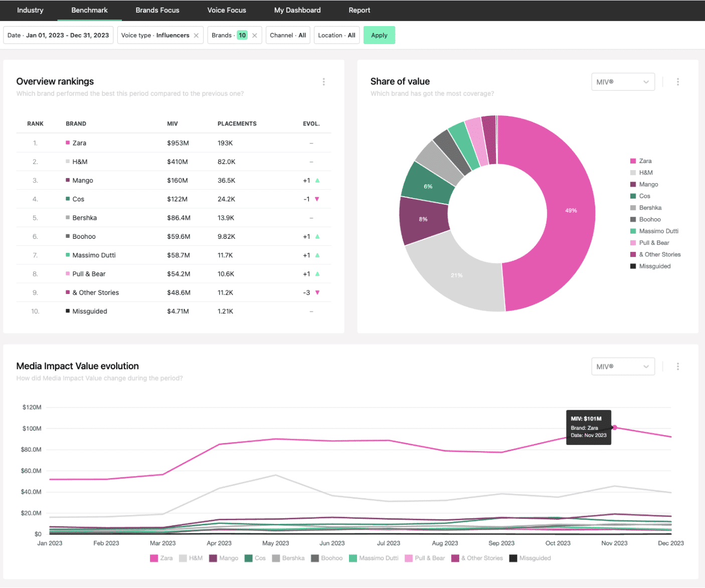Viewport: 705px width, 588px height.
Task: Click Zara Nov 2023 data point
Action: pyautogui.click(x=615, y=427)
